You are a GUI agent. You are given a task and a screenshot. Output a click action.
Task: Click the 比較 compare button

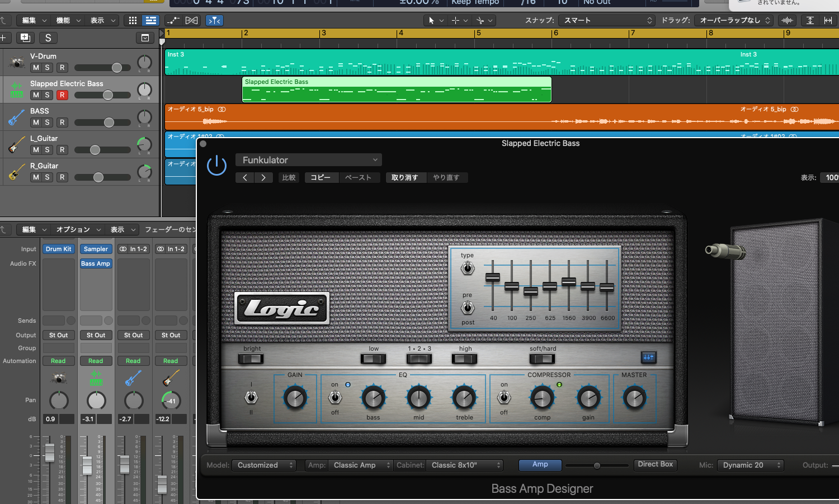tap(289, 177)
